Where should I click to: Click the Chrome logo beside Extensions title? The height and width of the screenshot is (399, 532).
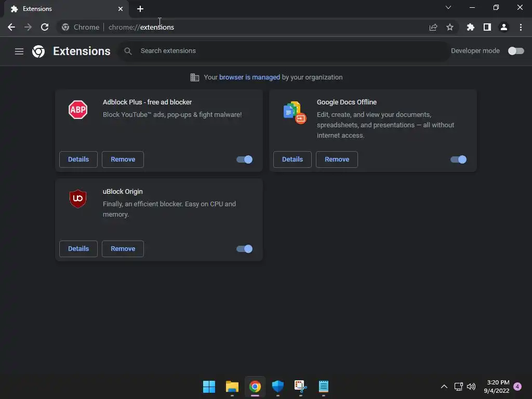(x=38, y=51)
